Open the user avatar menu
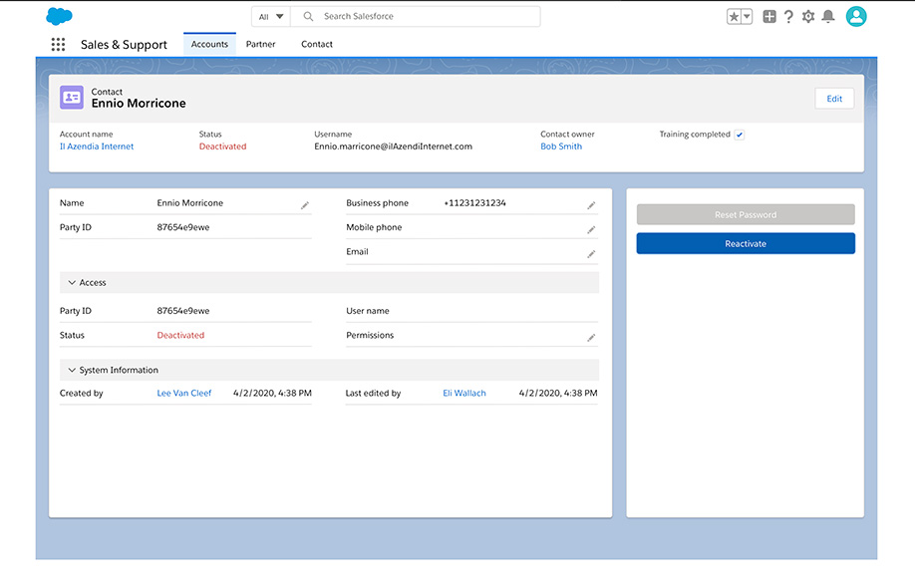Viewport: 915px width, 588px height. pyautogui.click(x=856, y=16)
